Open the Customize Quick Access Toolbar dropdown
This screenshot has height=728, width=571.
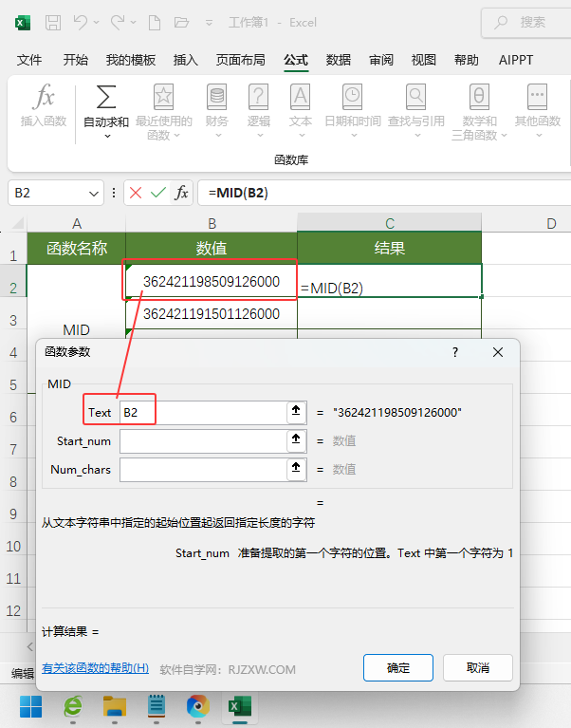[210, 22]
